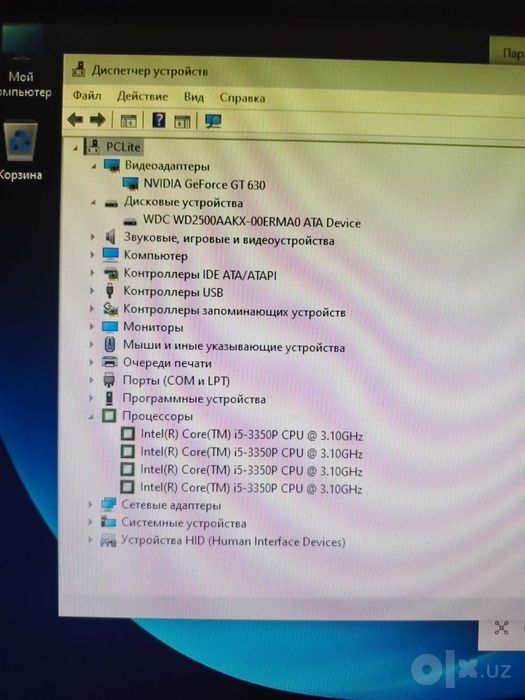
Task: Click the NVIDIA GeForce GT 630 device icon
Action: coord(130,183)
